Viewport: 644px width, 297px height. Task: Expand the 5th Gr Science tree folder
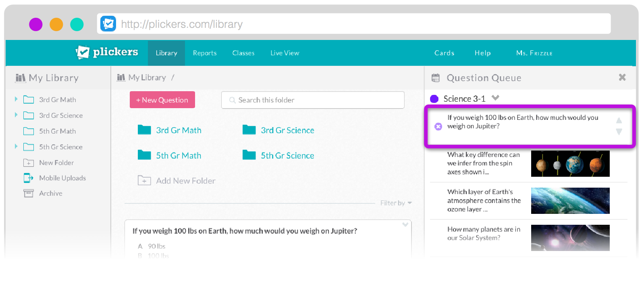16,146
